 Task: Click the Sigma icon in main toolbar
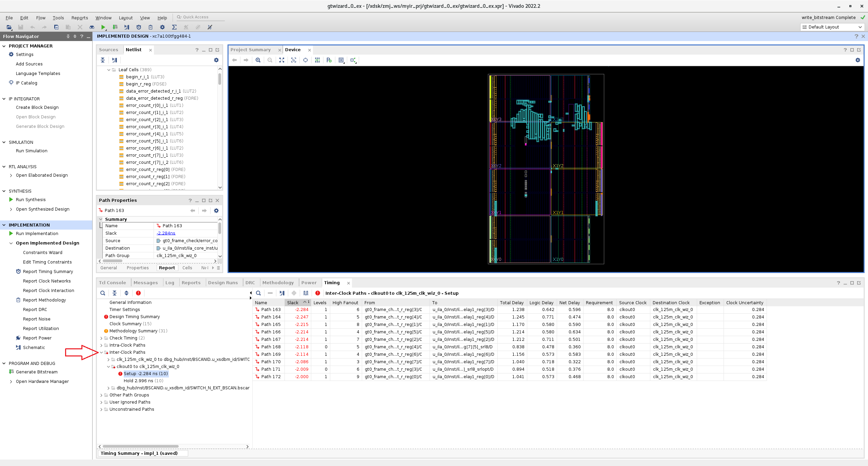[174, 27]
